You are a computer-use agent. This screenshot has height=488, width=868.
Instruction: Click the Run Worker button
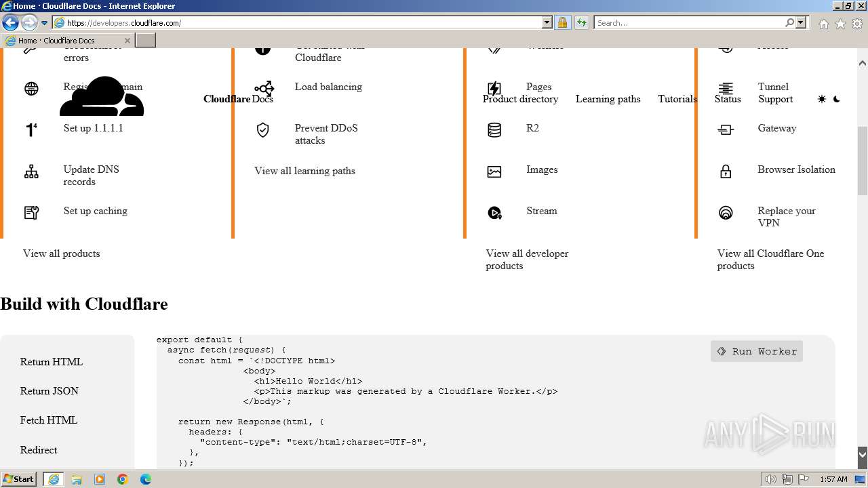(757, 351)
